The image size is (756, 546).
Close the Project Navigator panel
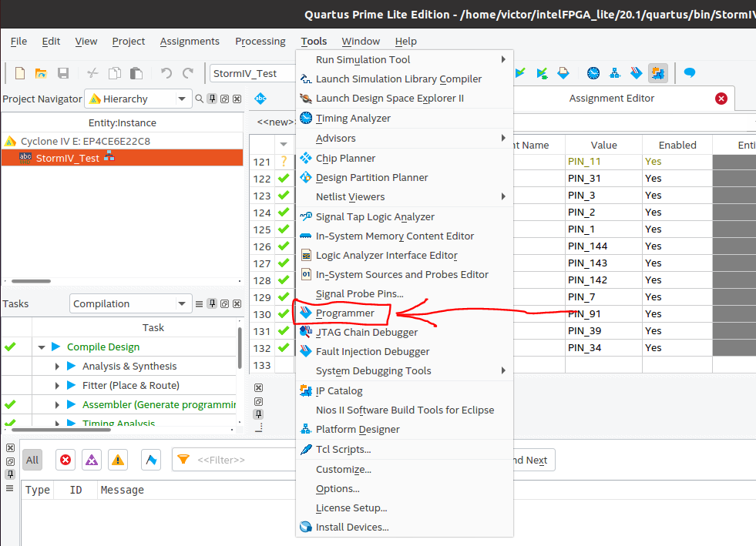(237, 99)
